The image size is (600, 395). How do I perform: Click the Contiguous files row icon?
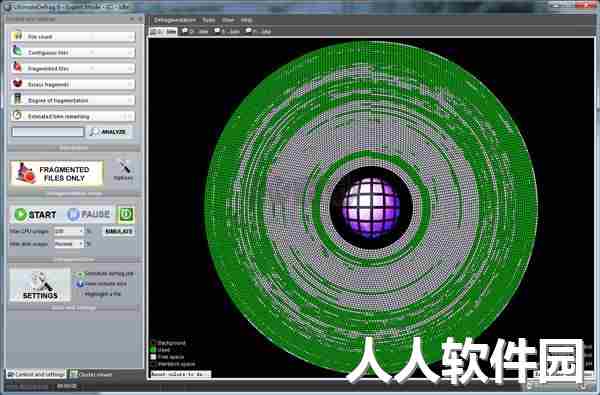click(18, 51)
